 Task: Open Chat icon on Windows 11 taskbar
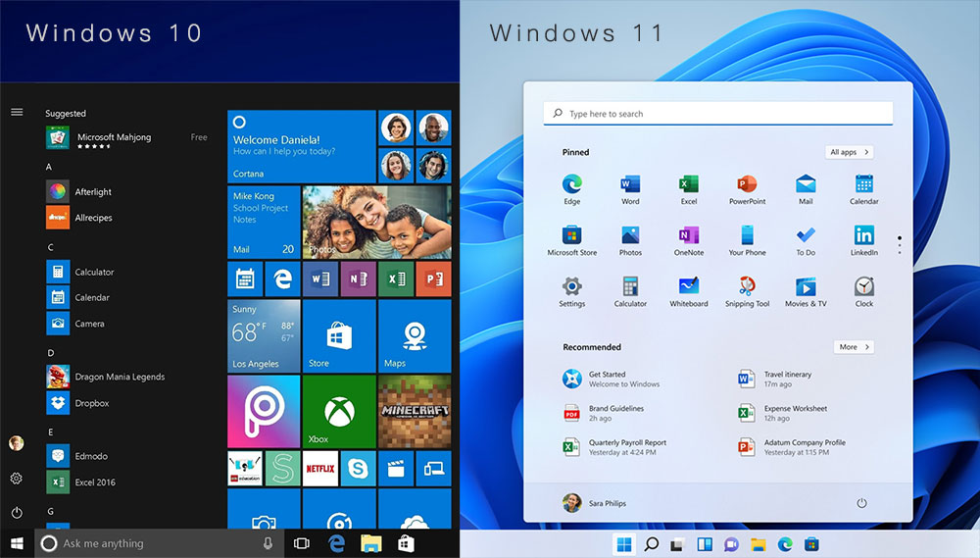[731, 544]
